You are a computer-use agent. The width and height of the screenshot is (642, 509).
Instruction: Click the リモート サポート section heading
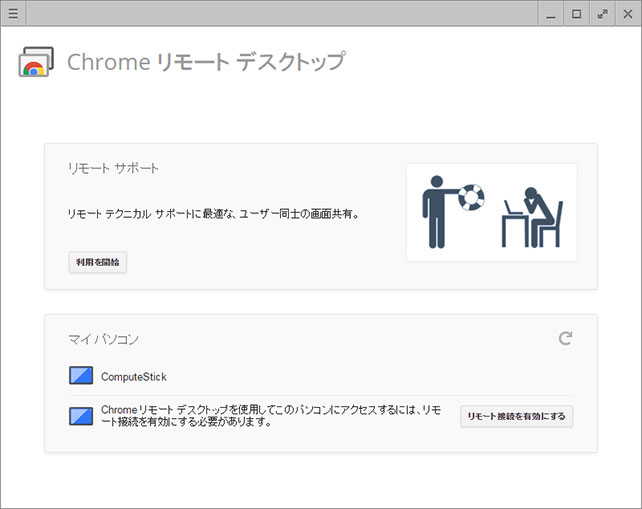pos(113,168)
